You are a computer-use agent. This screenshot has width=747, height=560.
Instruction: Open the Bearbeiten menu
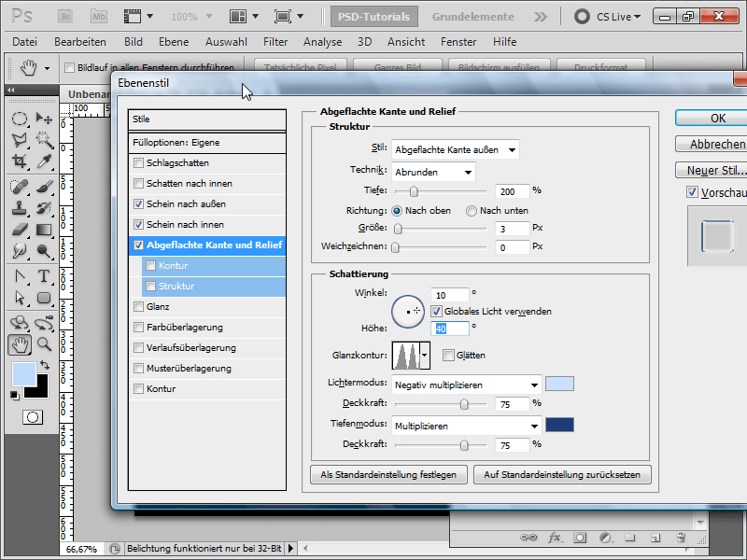(80, 42)
